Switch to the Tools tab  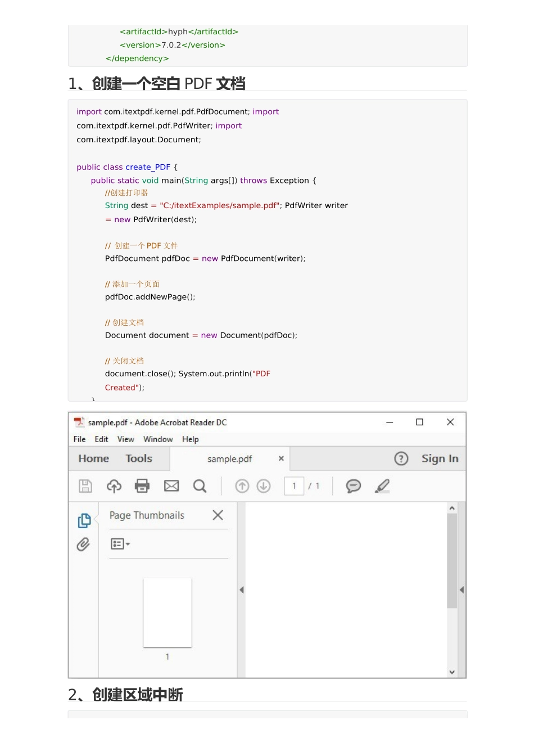pyautogui.click(x=139, y=458)
